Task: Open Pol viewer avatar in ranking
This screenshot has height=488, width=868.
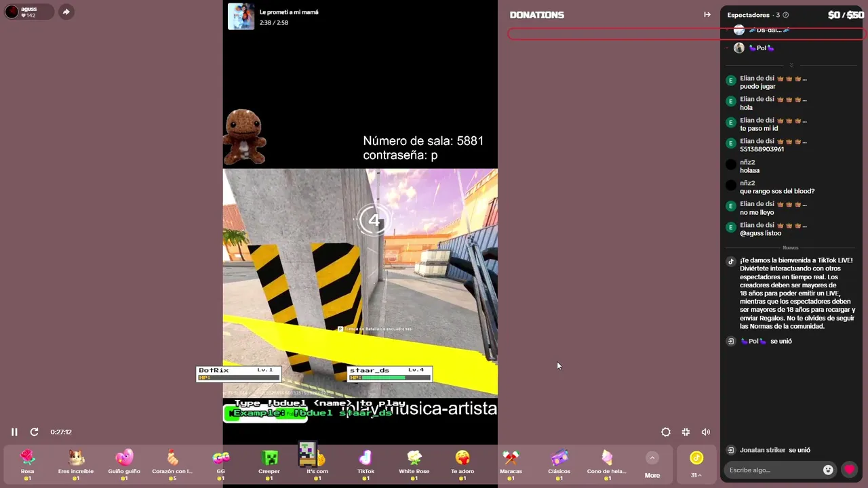Action: (x=739, y=48)
